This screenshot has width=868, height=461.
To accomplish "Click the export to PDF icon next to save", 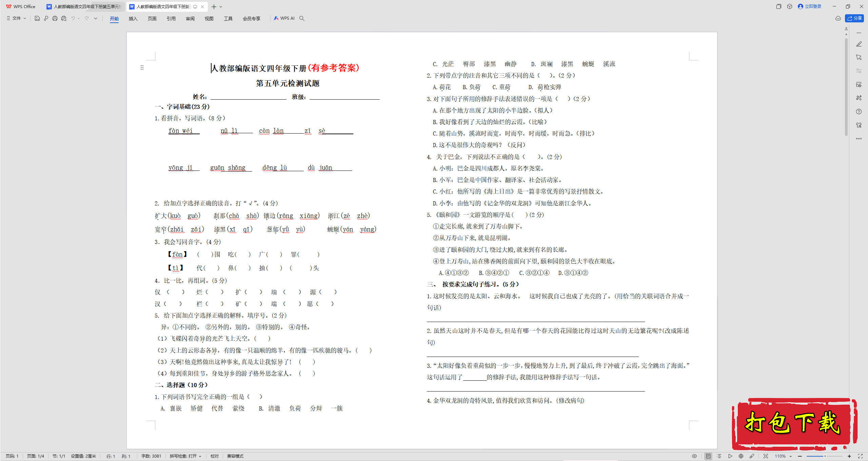I will [46, 18].
